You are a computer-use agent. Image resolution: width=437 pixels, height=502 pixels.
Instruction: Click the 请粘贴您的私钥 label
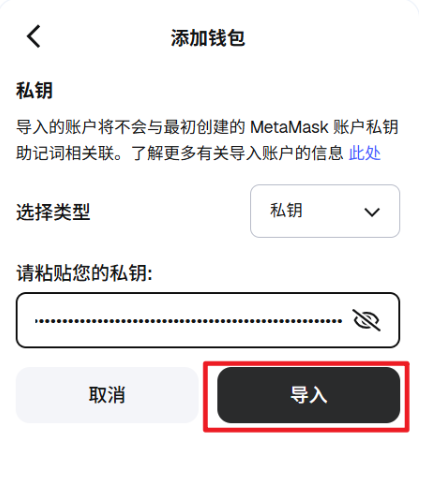point(84,273)
